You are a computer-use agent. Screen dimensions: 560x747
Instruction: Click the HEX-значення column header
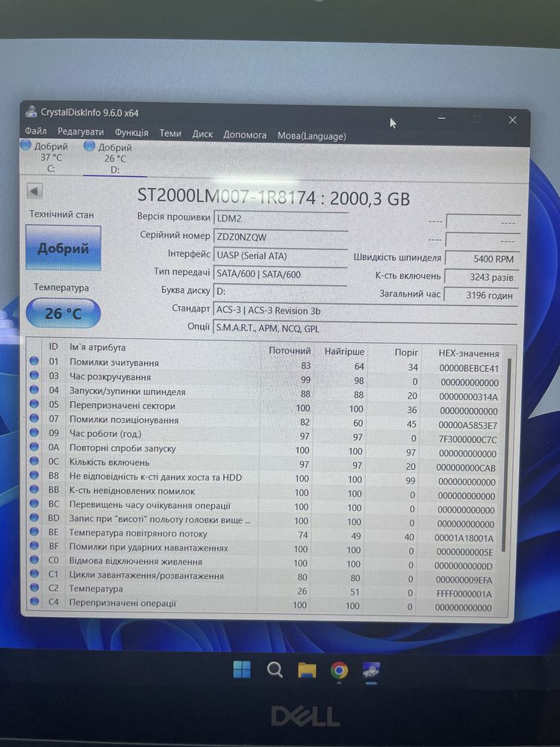click(469, 353)
